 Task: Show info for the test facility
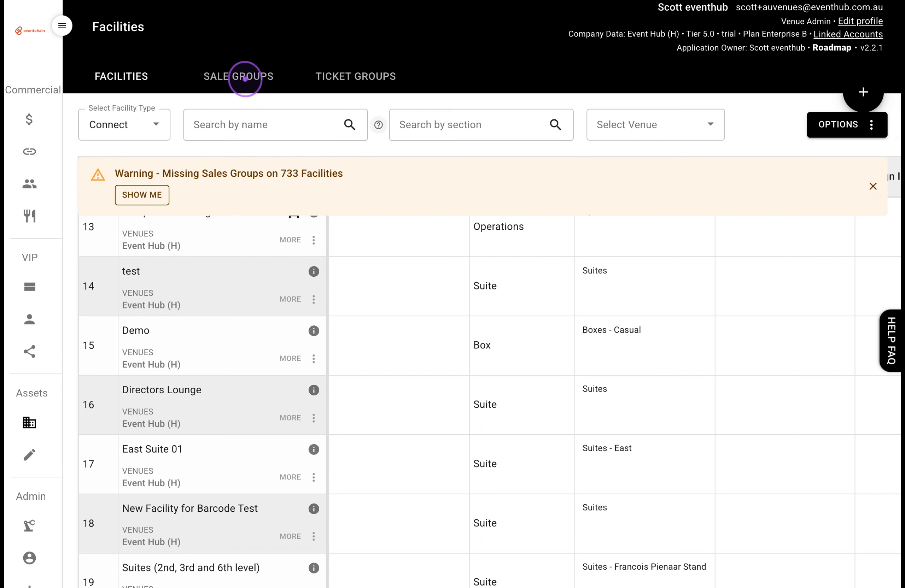(x=314, y=271)
